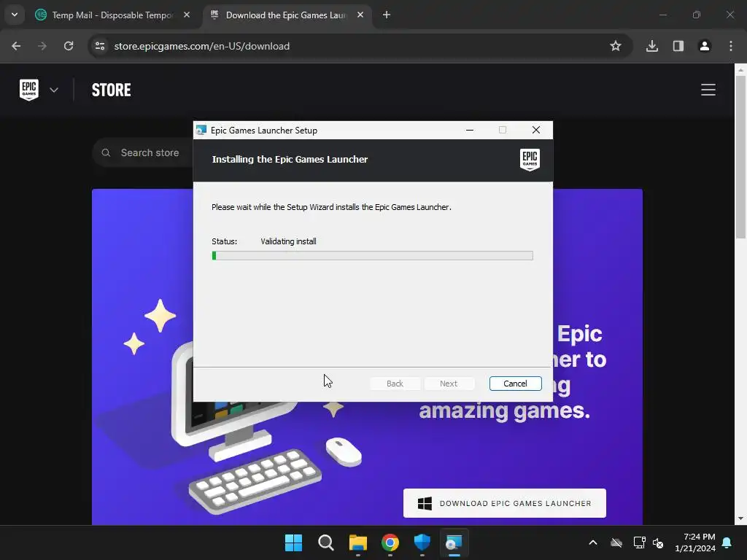Click the search magnifier icon in store search
The height and width of the screenshot is (560, 747).
107,153
